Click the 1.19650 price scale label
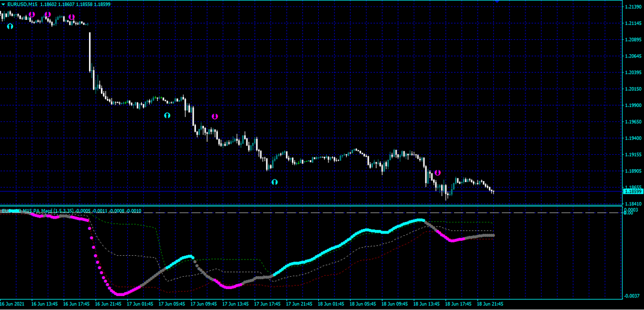Image resolution: width=644 pixels, height=310 pixels. (633, 122)
